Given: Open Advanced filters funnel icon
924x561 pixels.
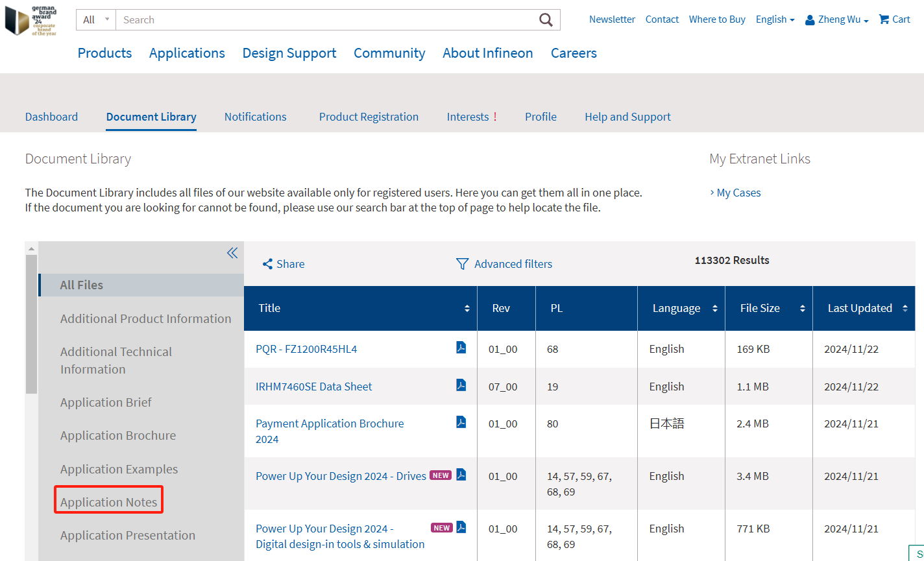Looking at the screenshot, I should click(462, 264).
